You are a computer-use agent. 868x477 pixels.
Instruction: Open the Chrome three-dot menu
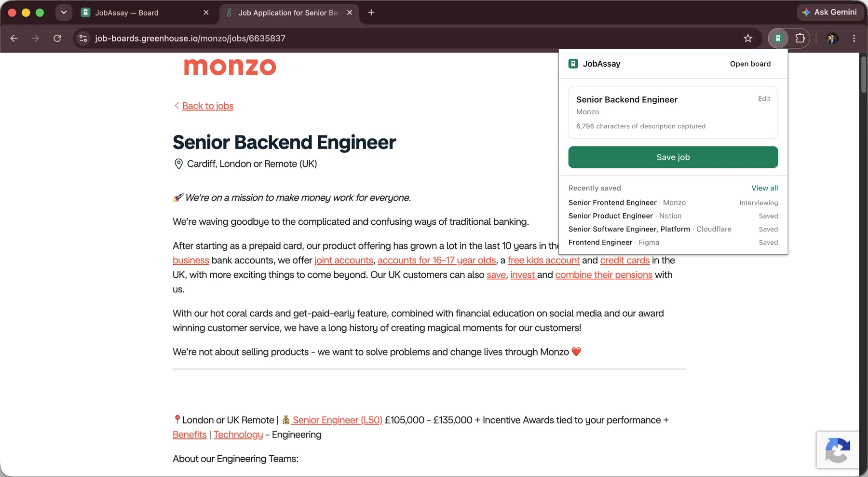pyautogui.click(x=854, y=38)
